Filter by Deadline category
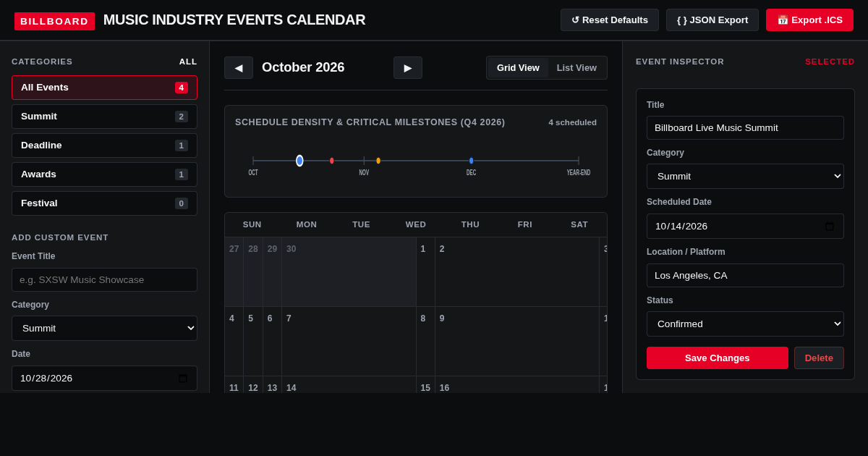This screenshot has width=868, height=456. click(x=104, y=145)
